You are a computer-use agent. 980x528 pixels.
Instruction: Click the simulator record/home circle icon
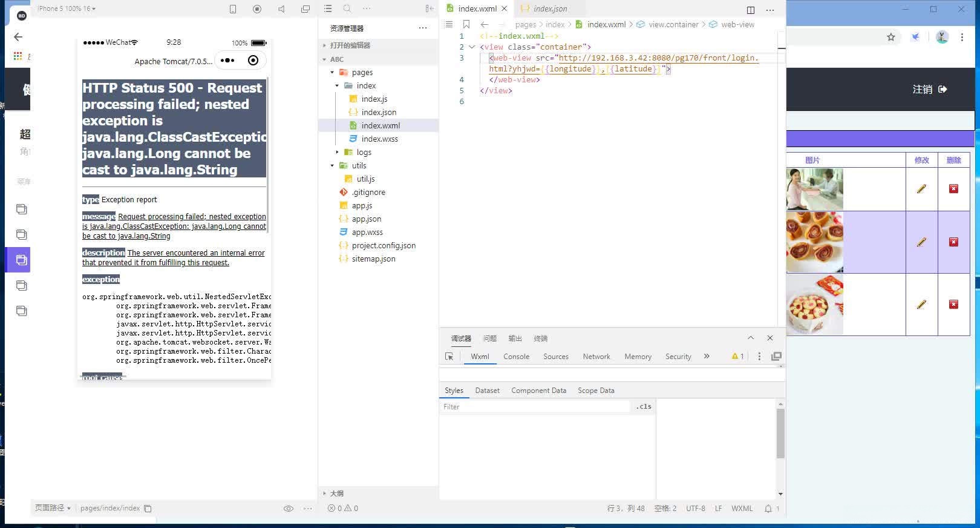pos(257,9)
